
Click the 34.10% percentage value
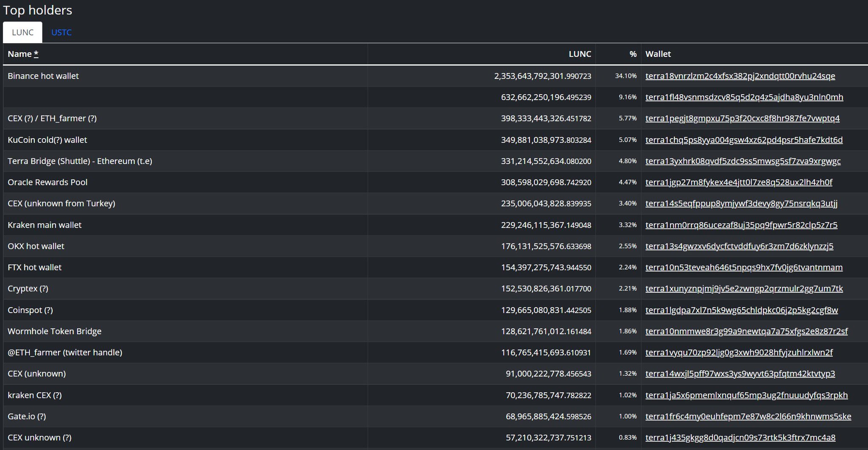point(626,76)
